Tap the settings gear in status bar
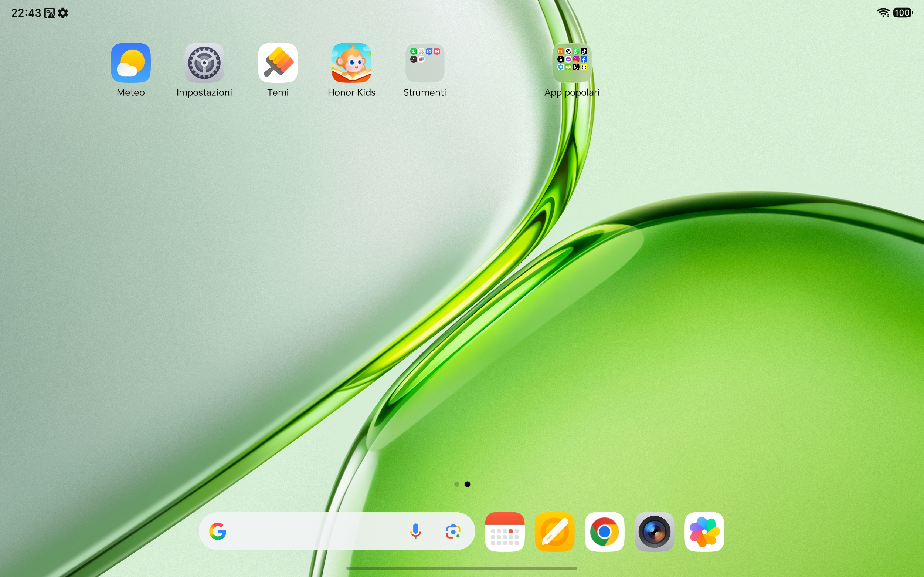The height and width of the screenshot is (577, 924). (63, 13)
